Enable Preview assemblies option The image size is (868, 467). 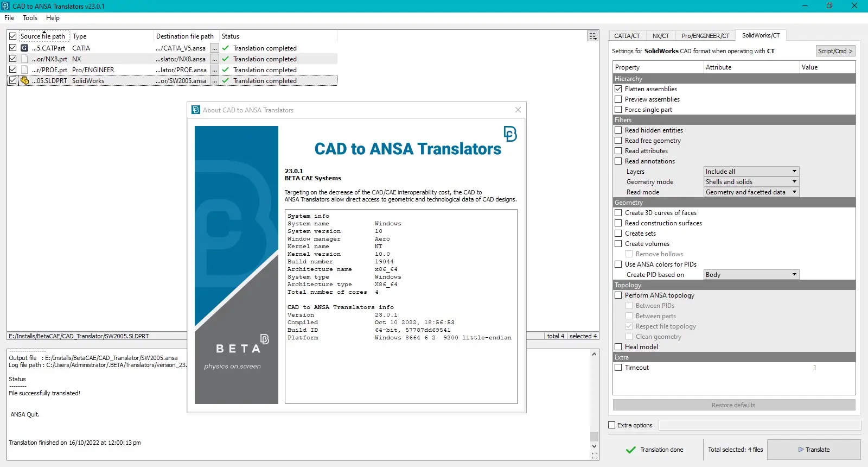click(x=618, y=99)
